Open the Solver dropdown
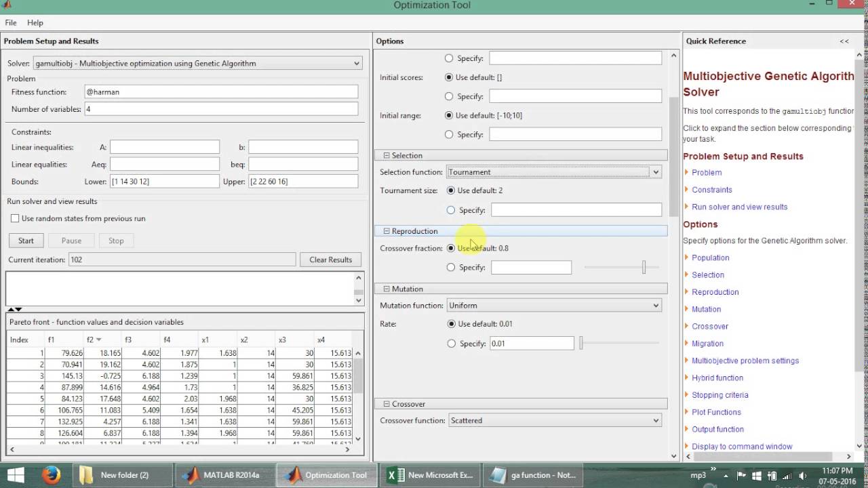 coord(197,63)
